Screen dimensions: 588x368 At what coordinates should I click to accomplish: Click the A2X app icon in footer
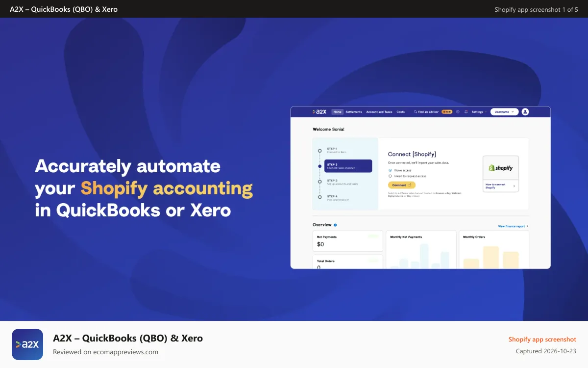click(x=27, y=344)
